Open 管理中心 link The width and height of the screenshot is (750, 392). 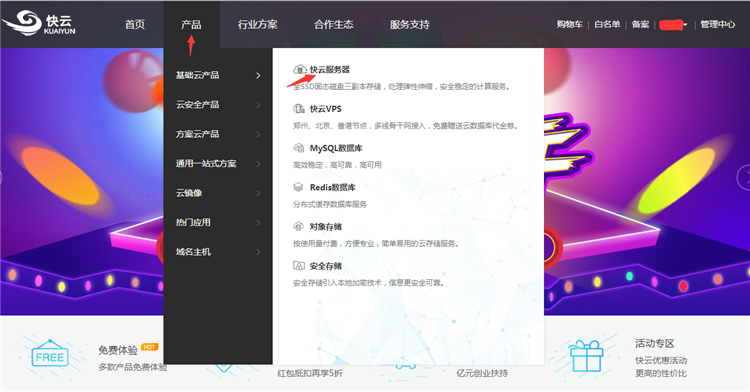[717, 24]
